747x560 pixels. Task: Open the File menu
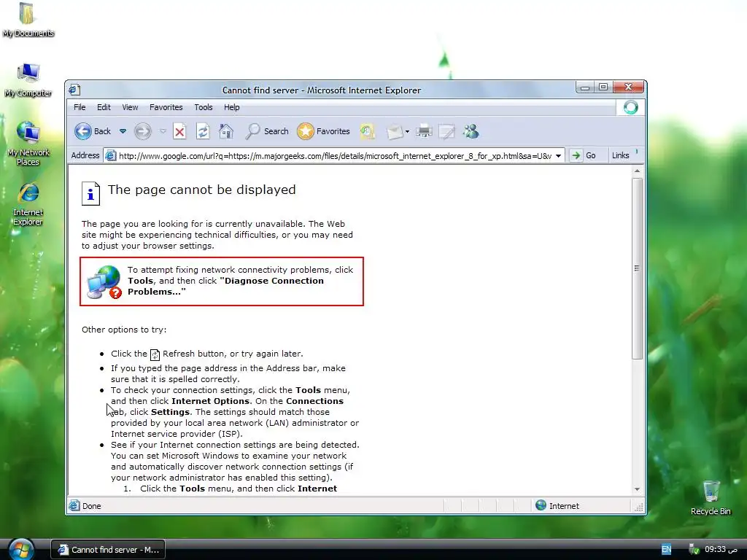click(x=80, y=107)
